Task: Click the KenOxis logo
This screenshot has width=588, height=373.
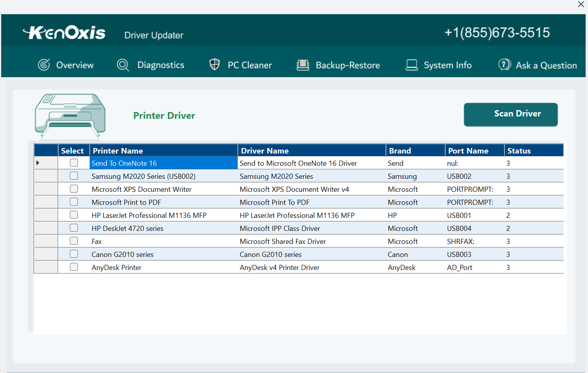Action: coord(64,32)
